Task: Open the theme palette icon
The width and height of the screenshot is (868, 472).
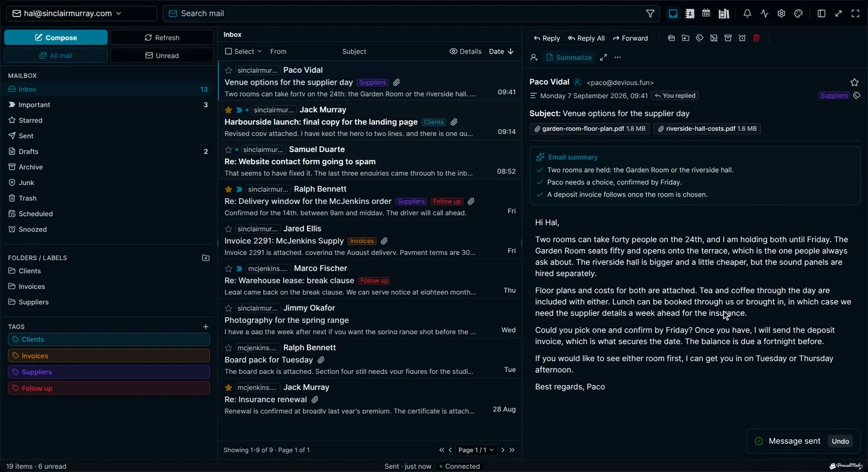Action: (x=798, y=14)
